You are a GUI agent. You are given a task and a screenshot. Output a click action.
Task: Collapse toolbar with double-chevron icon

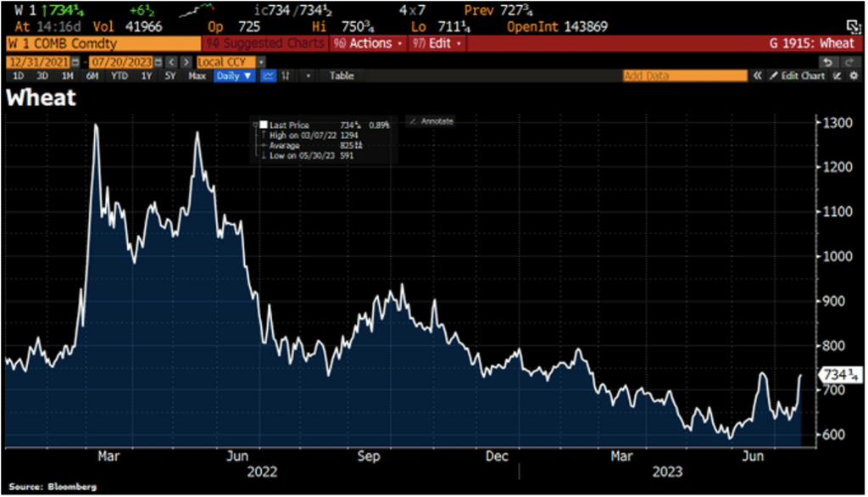point(757,76)
